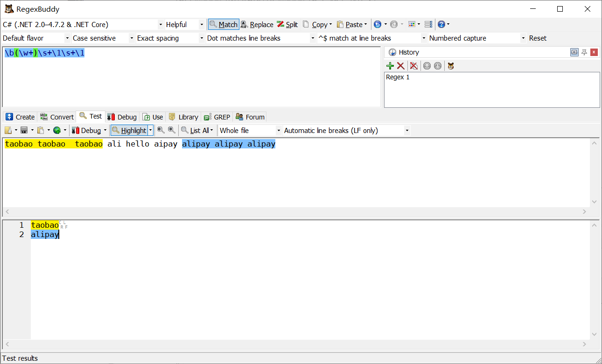Screen dimensions: 602x364
Task: Click the Redo icon in main toolbar
Action: [x=394, y=24]
